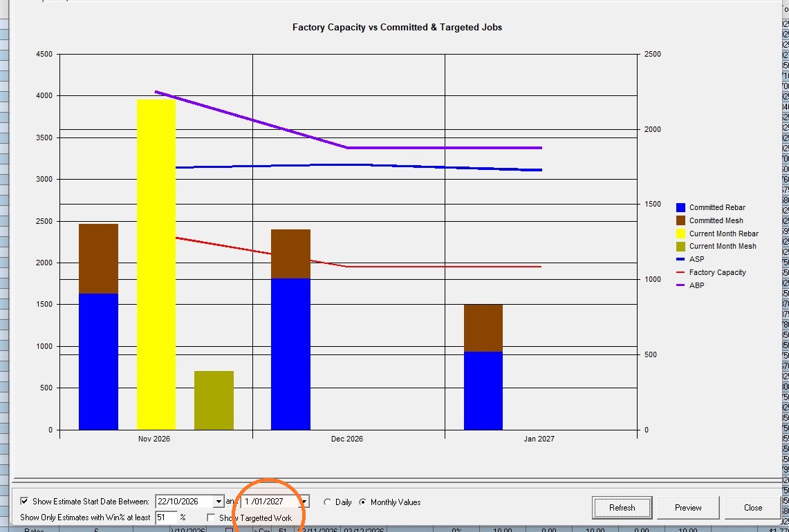
Task: Click the 2500 right axis value
Action: pos(653,55)
